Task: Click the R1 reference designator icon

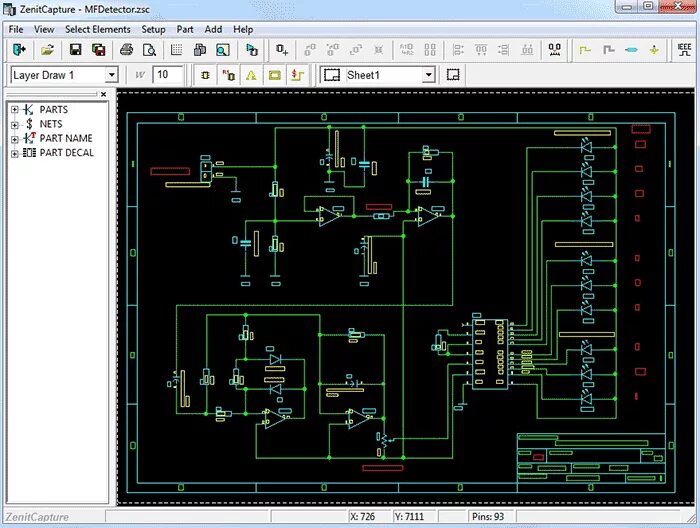Action: coord(229,75)
